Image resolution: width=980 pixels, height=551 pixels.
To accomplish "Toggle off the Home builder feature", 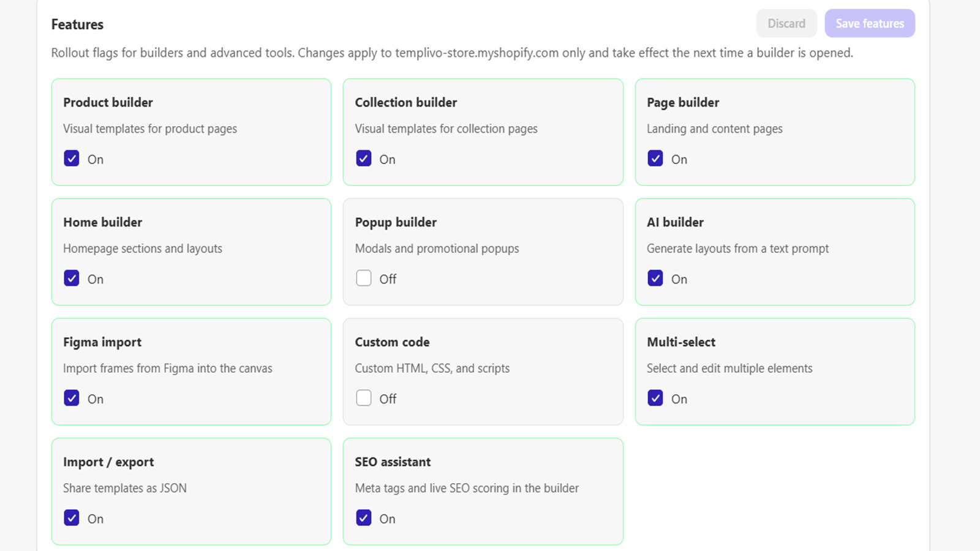I will [72, 279].
